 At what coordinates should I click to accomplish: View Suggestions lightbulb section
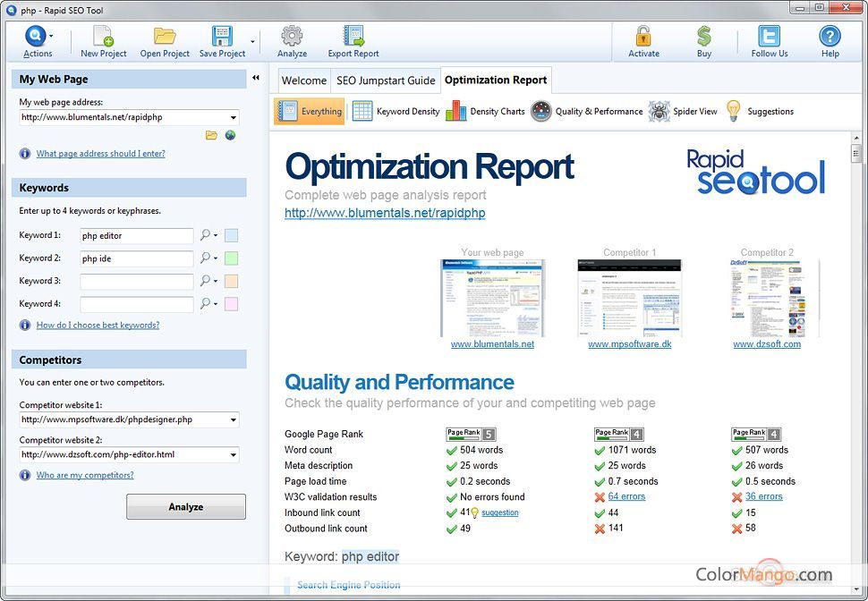pyautogui.click(x=760, y=111)
